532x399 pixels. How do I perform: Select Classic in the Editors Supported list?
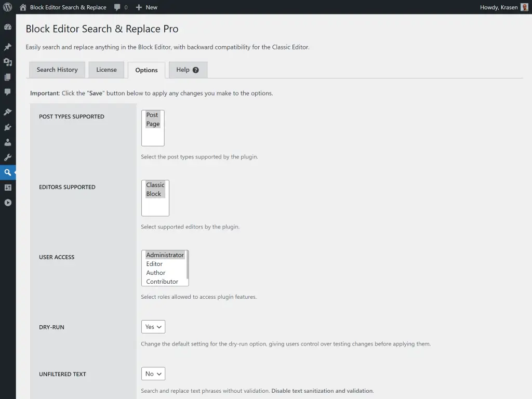[154, 184]
